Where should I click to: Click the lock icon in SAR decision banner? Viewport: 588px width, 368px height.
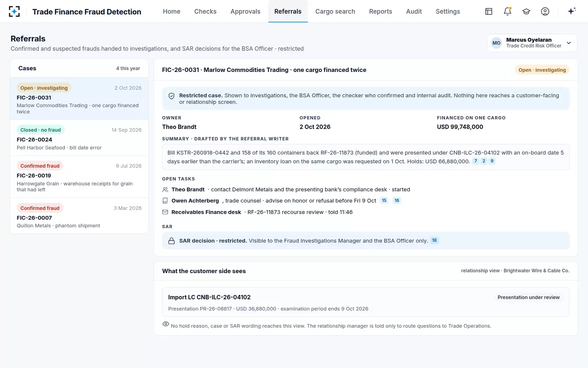point(171,241)
